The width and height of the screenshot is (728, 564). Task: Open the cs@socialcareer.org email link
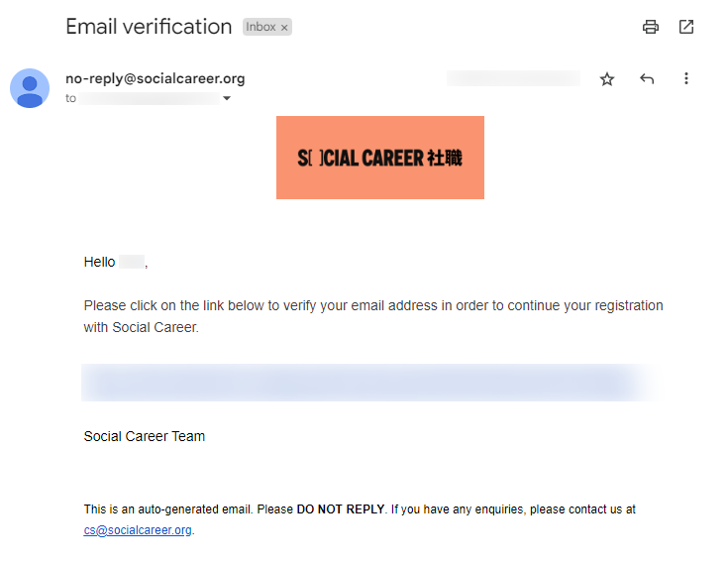pyautogui.click(x=138, y=530)
